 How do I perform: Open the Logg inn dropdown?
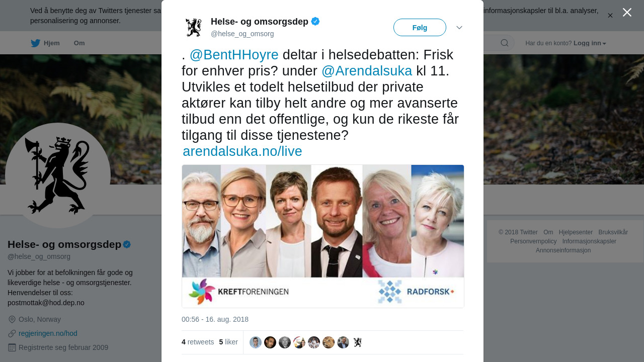coord(590,43)
